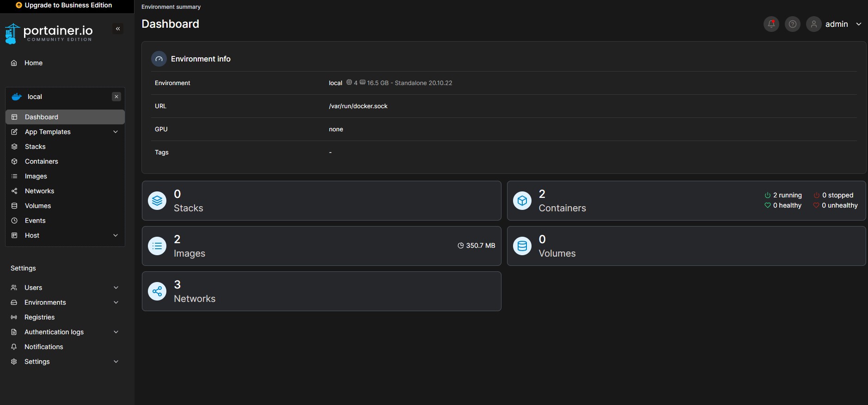Click the Stacks card round icon

tap(157, 201)
